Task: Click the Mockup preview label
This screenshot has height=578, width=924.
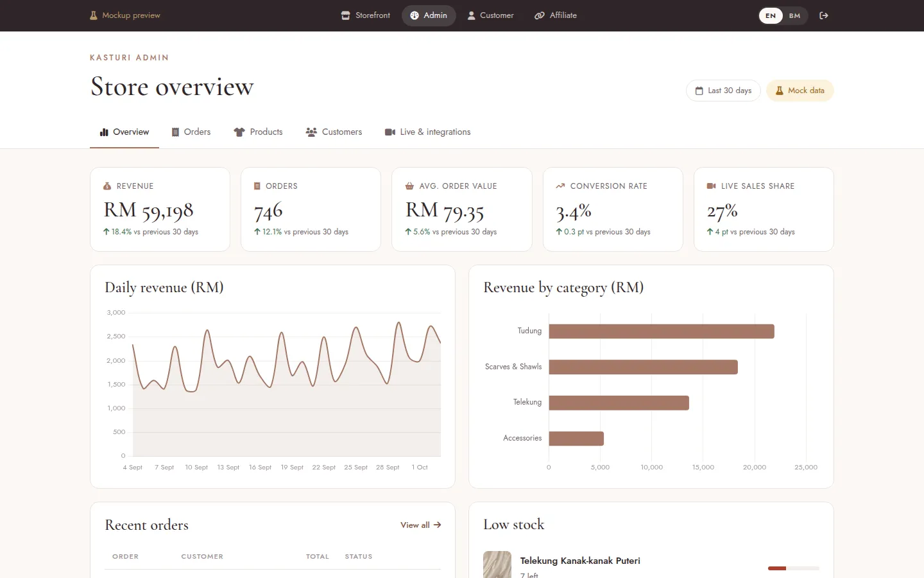Action: (131, 15)
